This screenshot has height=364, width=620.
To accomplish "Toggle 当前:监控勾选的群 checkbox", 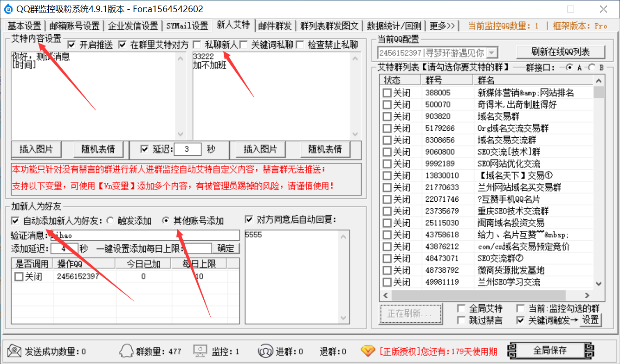I will (x=521, y=308).
